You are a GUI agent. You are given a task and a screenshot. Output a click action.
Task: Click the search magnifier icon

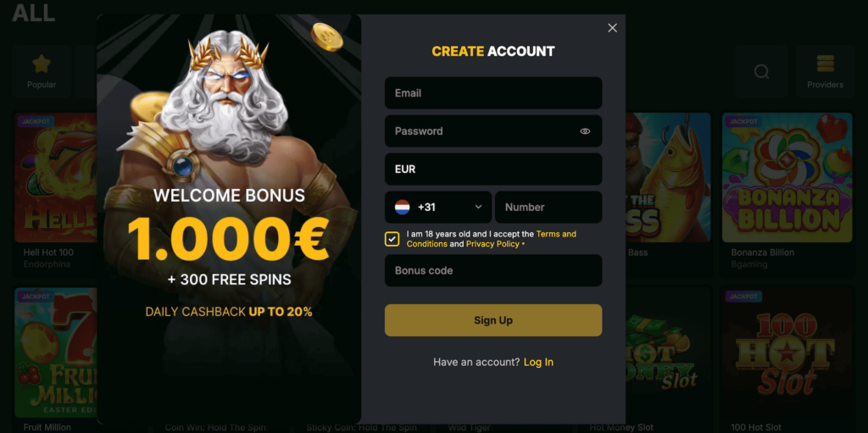pyautogui.click(x=762, y=71)
